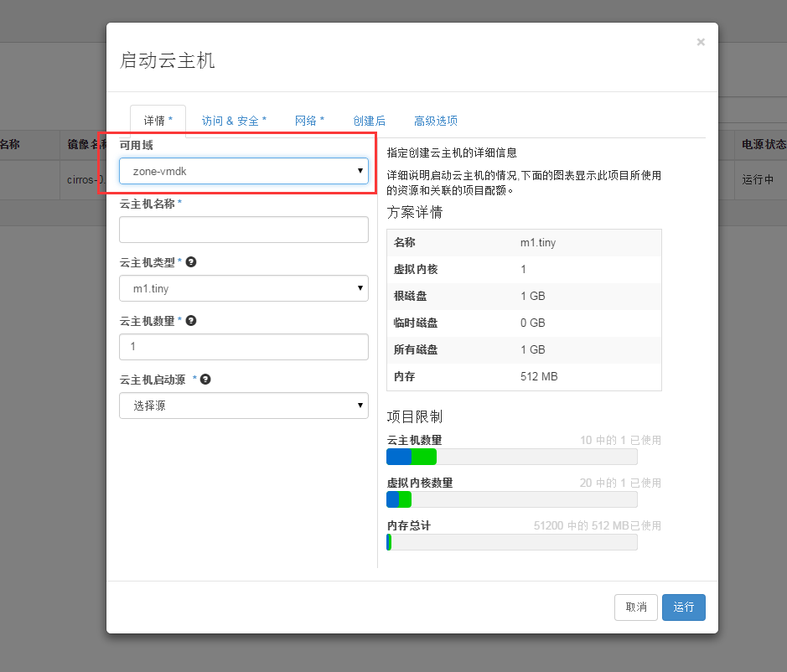Click the 方案详情 heading
787x672 pixels.
[x=415, y=212]
